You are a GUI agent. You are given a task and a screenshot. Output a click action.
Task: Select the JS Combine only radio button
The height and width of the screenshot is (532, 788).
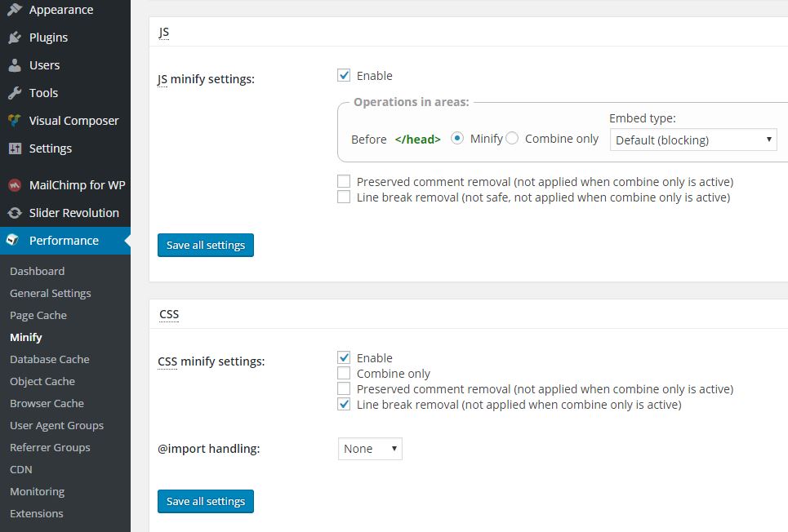coord(512,139)
